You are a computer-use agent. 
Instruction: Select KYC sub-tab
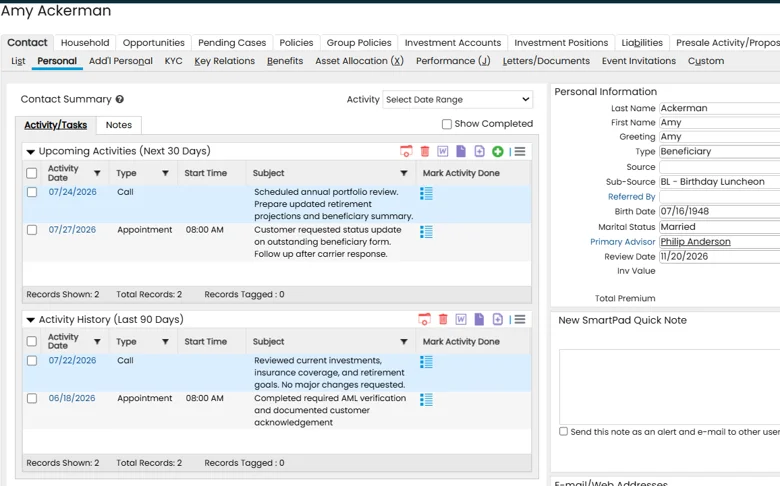click(173, 61)
